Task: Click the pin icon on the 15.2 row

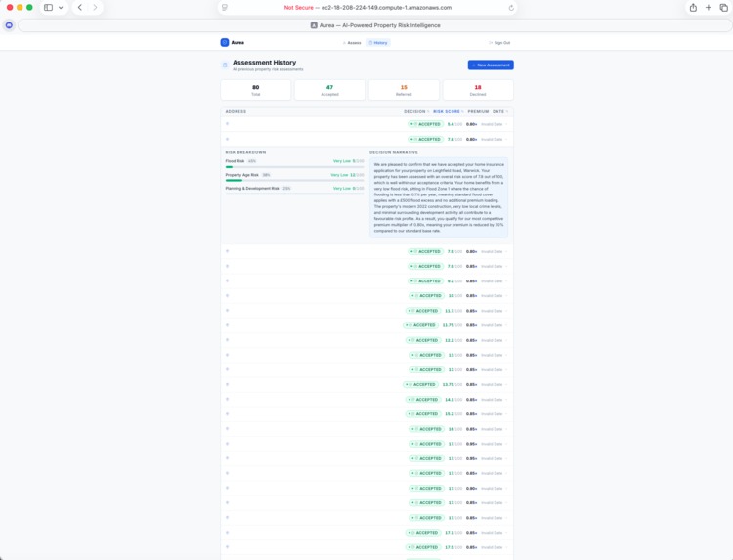Action: (x=227, y=413)
